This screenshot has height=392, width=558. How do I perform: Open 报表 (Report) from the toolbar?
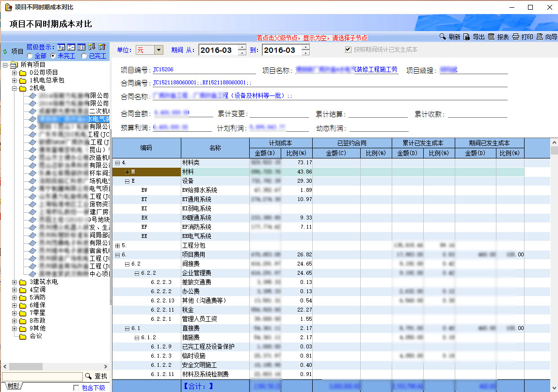491,37
